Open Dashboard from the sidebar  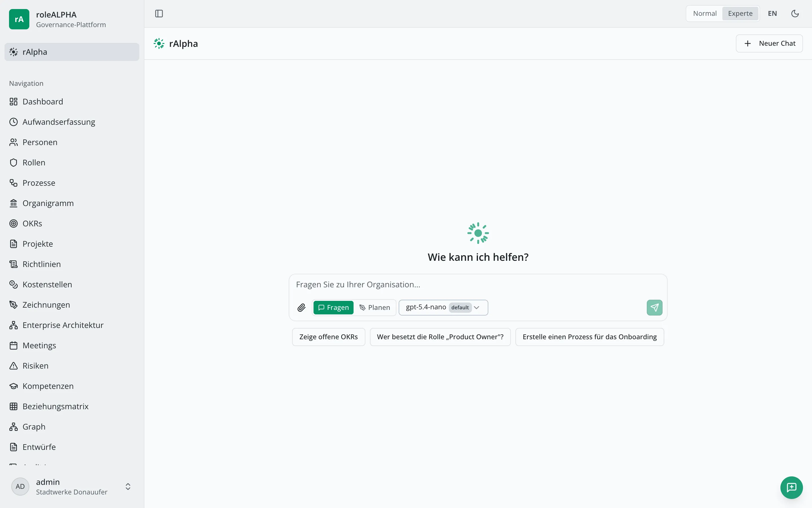click(72, 102)
